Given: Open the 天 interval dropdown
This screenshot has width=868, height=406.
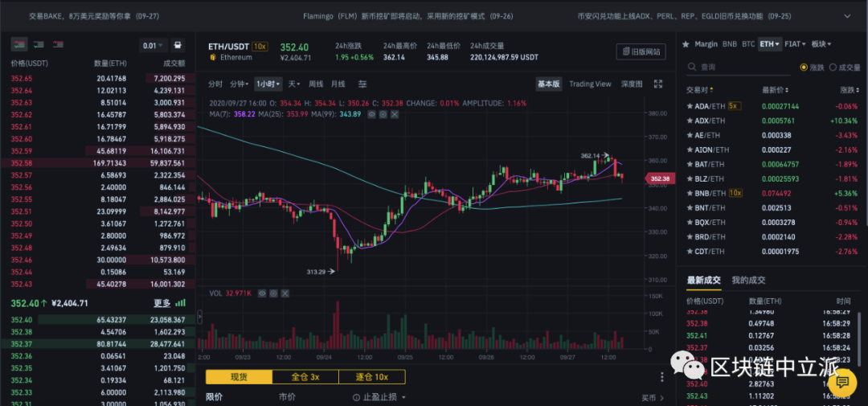Looking at the screenshot, I should 294,84.
